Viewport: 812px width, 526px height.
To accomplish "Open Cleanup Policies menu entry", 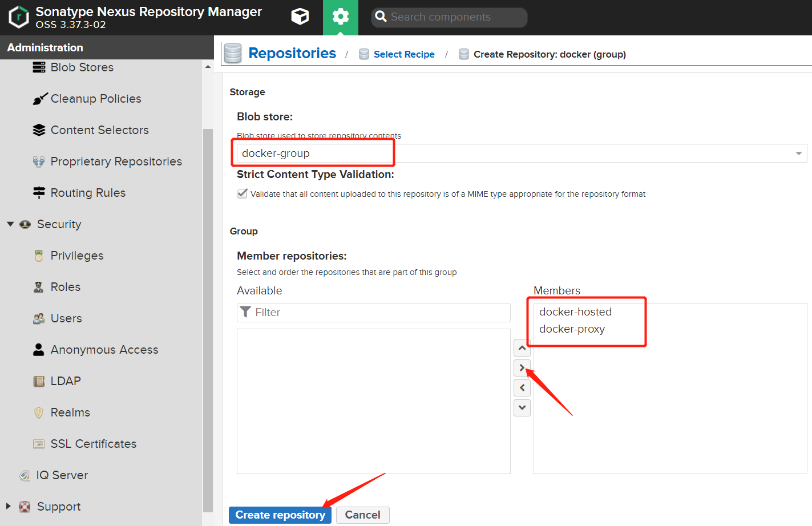I will (x=96, y=99).
